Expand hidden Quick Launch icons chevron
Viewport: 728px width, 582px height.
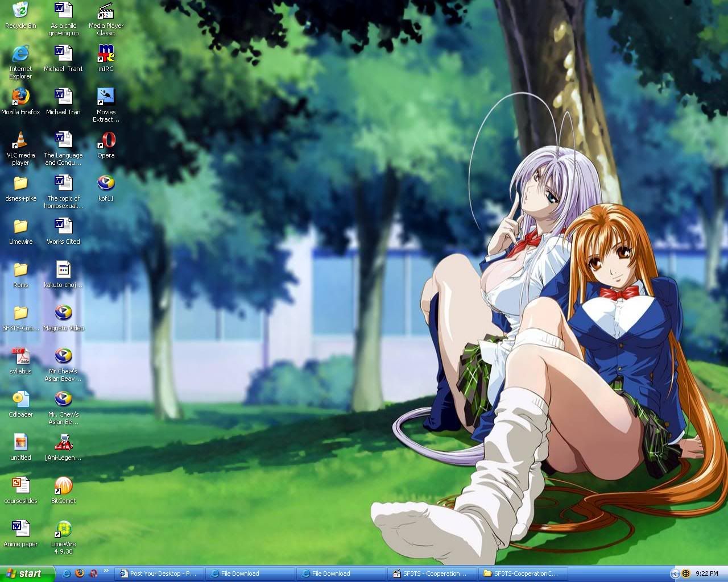pyautogui.click(x=106, y=571)
